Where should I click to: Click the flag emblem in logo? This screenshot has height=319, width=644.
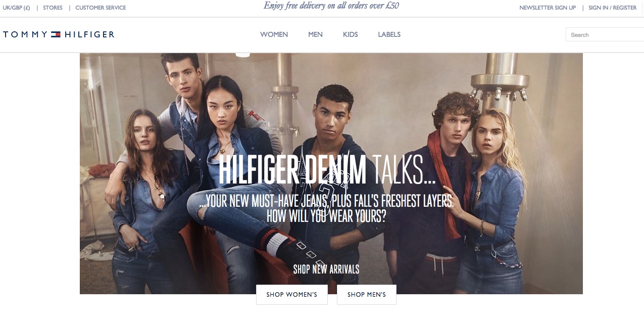tap(56, 34)
